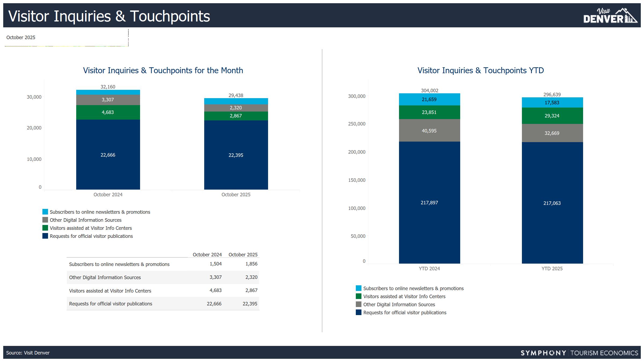Click green Visitor Info Centers YTD legend swatch
This screenshot has height=362, width=644.
(358, 296)
